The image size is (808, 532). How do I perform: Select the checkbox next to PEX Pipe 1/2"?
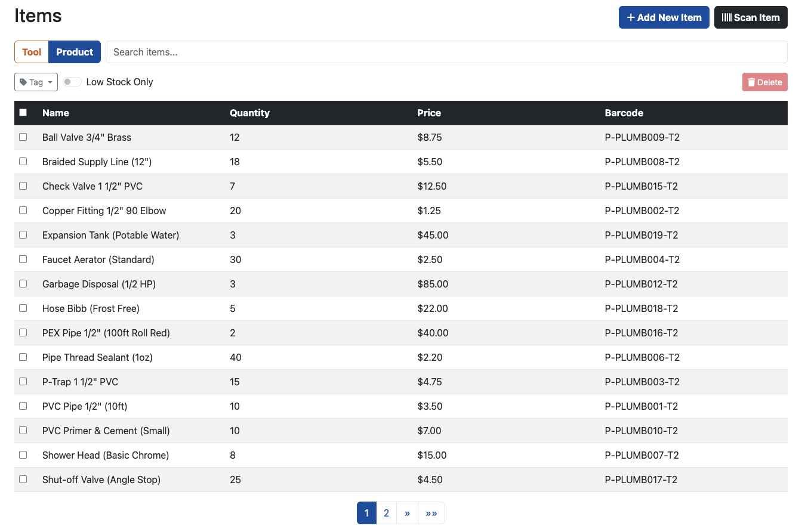click(x=23, y=332)
